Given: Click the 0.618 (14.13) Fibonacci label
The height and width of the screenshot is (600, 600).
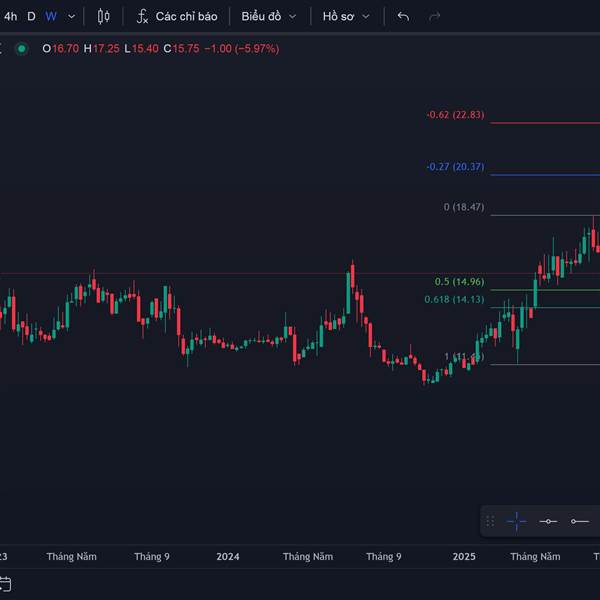Looking at the screenshot, I should pos(454,299).
